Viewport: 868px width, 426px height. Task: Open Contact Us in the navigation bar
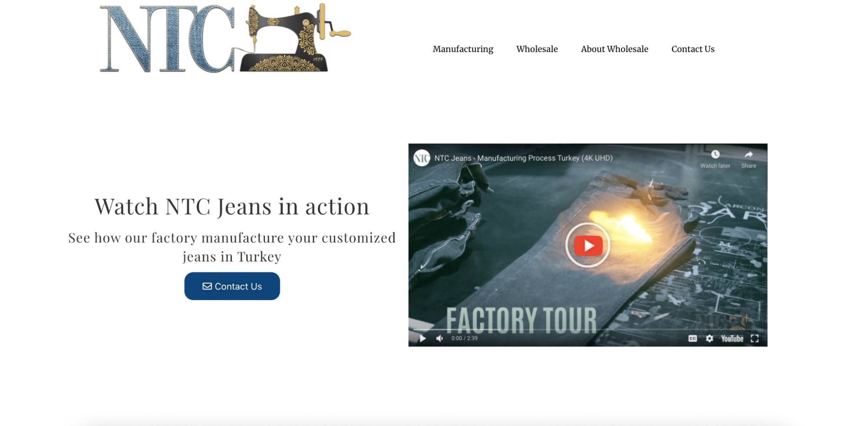[x=693, y=49]
